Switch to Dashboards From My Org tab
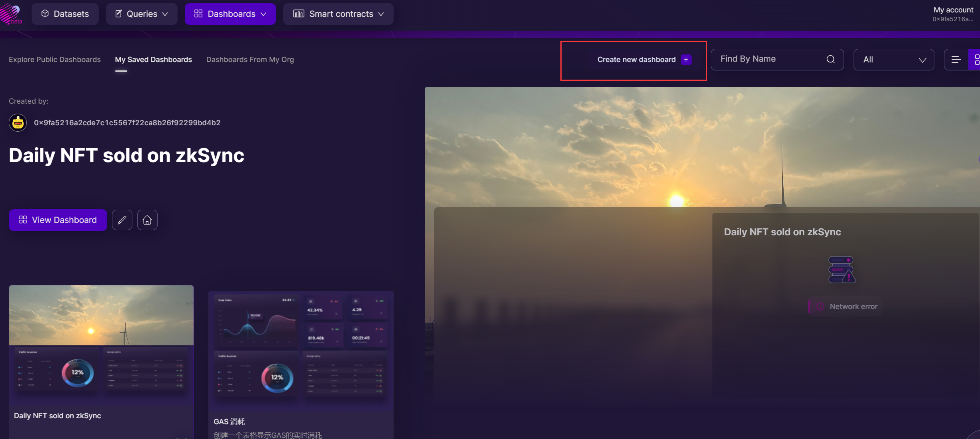This screenshot has width=980, height=439. point(250,60)
